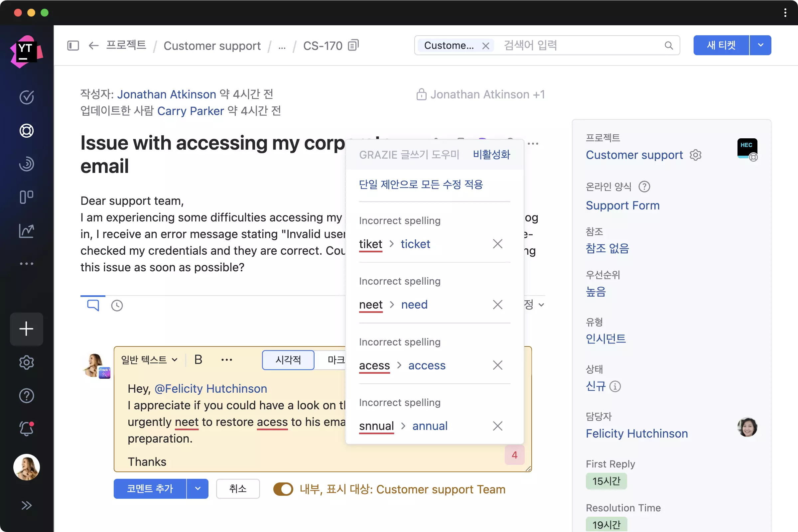Toggle the internal comment visibility switch

tap(283, 489)
